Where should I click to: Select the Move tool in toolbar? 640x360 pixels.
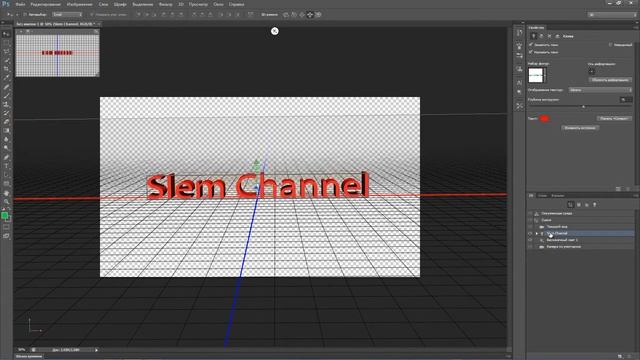(x=6, y=34)
